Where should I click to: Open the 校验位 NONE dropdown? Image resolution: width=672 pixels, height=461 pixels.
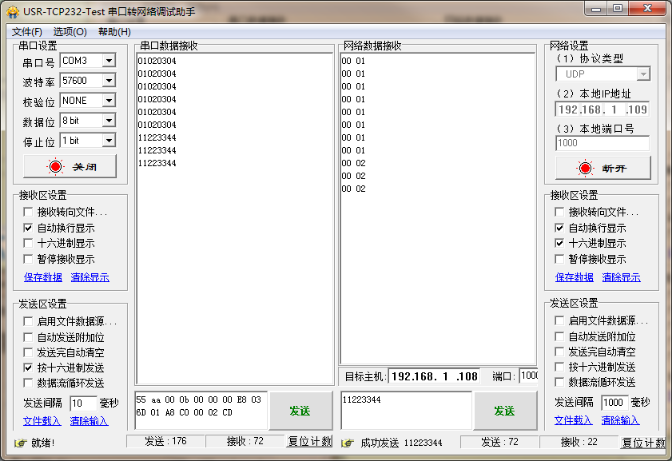pos(108,101)
